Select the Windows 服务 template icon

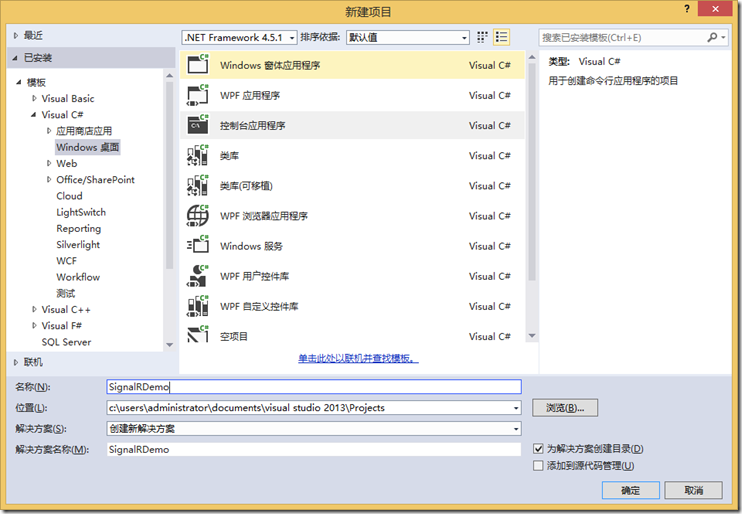point(198,246)
